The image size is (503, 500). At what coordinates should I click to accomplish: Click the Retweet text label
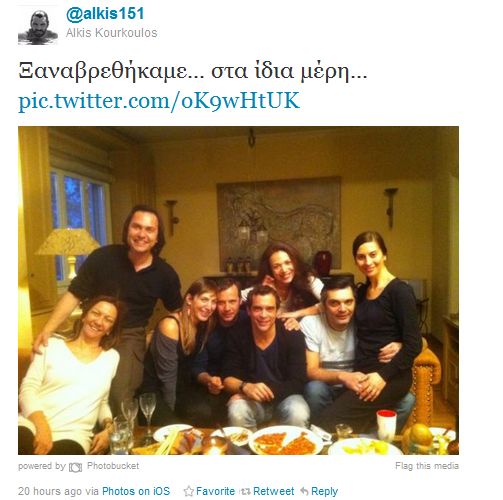coord(274,491)
